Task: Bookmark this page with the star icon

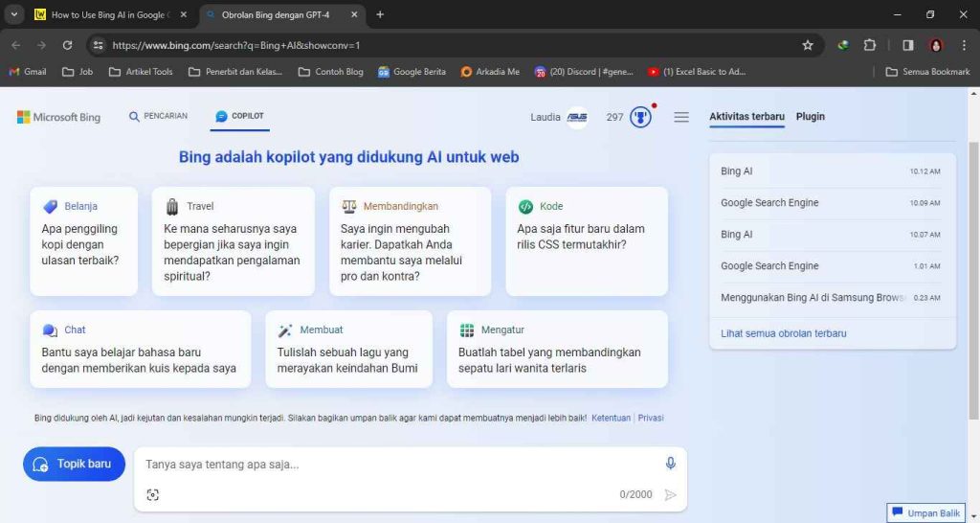Action: click(808, 45)
